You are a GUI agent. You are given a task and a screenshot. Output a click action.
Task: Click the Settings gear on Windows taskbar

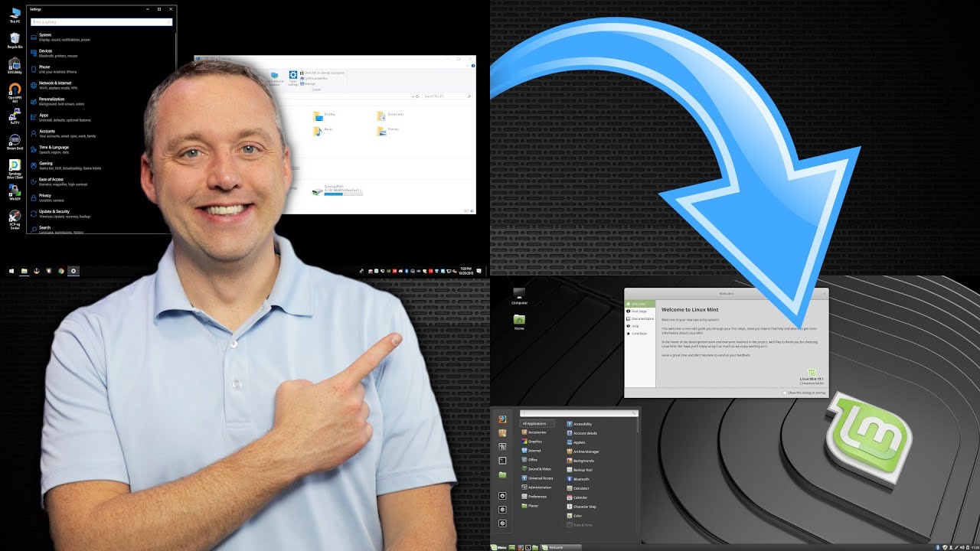coord(73,271)
